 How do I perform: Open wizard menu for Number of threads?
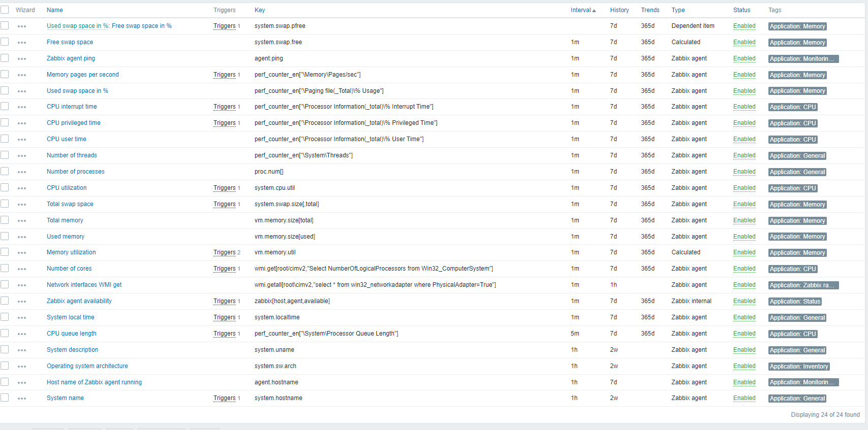click(x=22, y=156)
